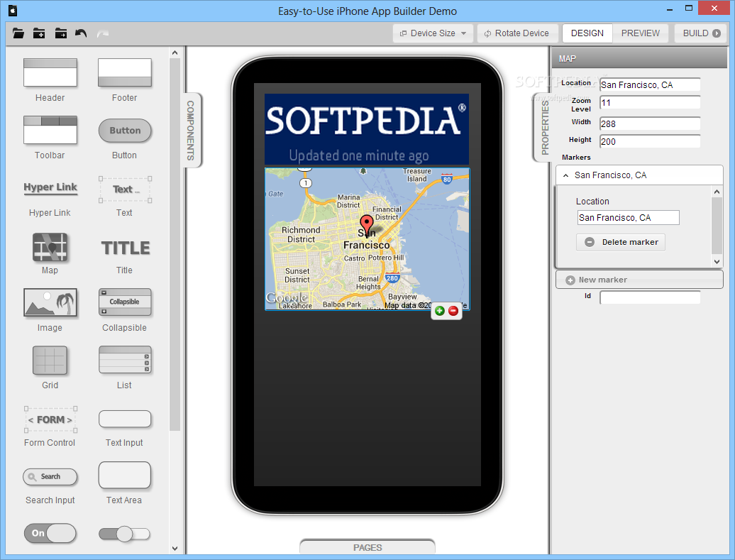Select the Text component
The image size is (735, 560).
tap(125, 196)
